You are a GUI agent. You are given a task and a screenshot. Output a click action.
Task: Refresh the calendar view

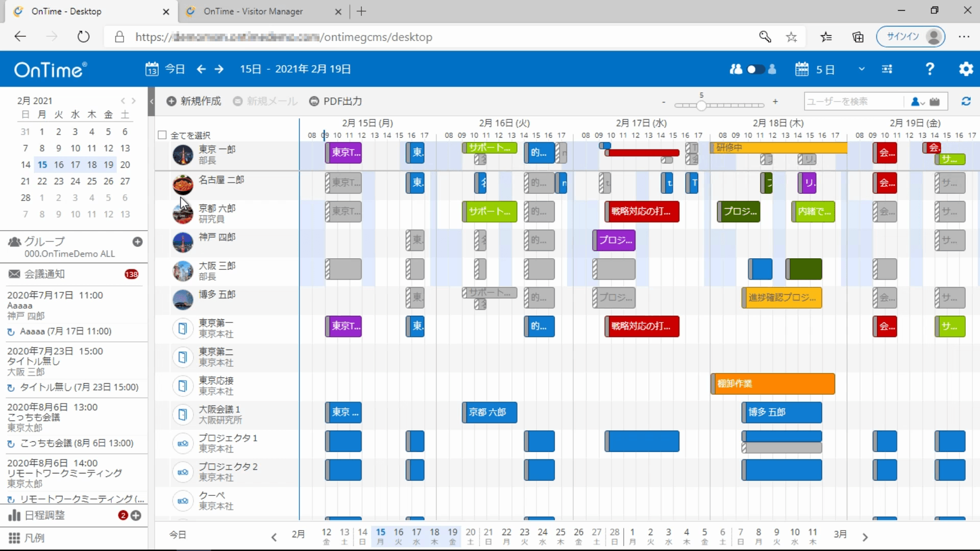(966, 102)
